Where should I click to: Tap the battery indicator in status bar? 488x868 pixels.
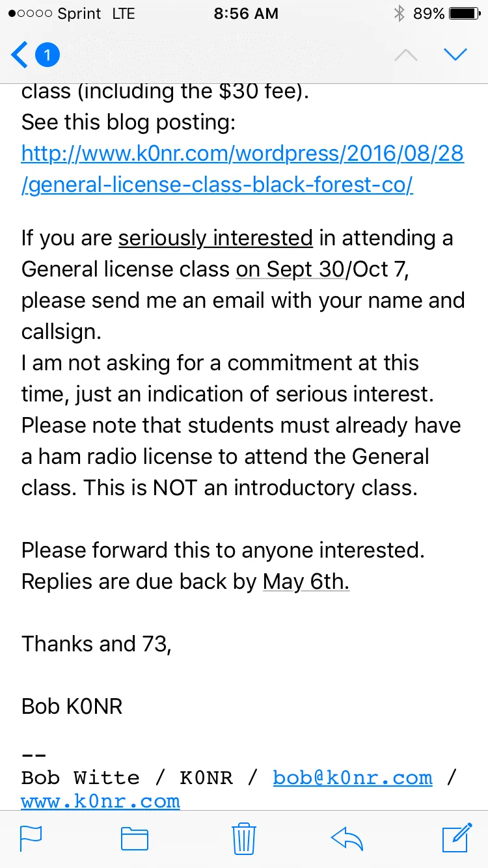(464, 14)
